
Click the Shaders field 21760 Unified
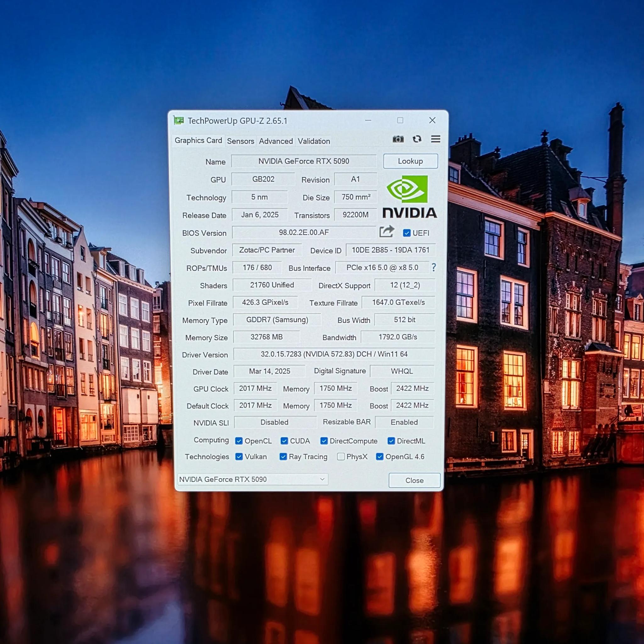coord(272,285)
